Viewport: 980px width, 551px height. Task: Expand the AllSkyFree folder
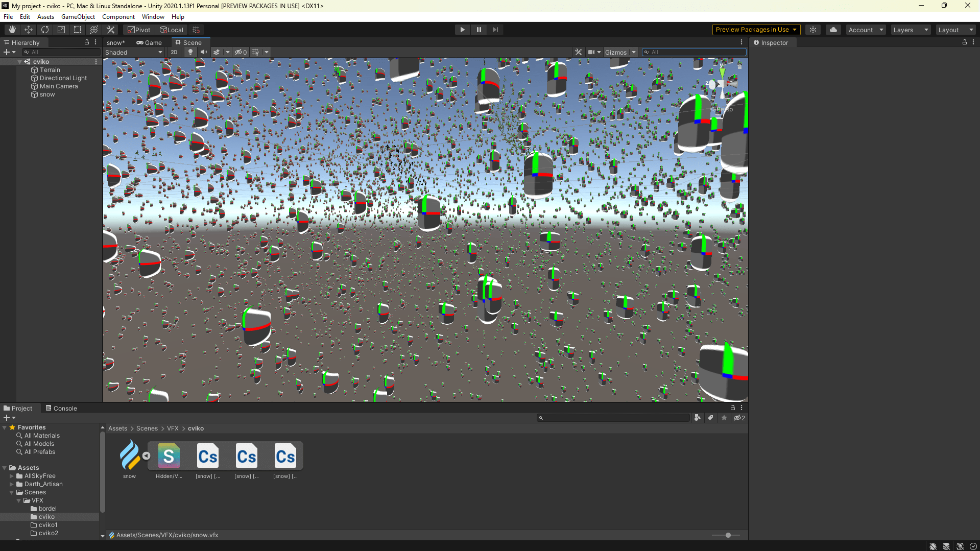[x=12, y=476]
